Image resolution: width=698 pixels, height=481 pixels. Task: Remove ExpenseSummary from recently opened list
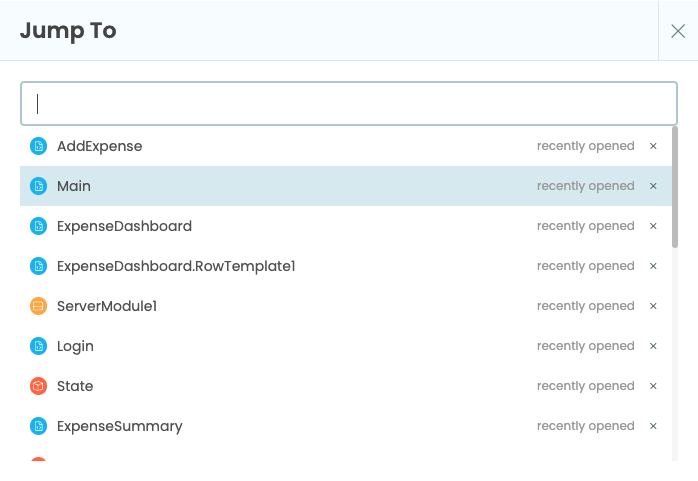pyautogui.click(x=653, y=426)
